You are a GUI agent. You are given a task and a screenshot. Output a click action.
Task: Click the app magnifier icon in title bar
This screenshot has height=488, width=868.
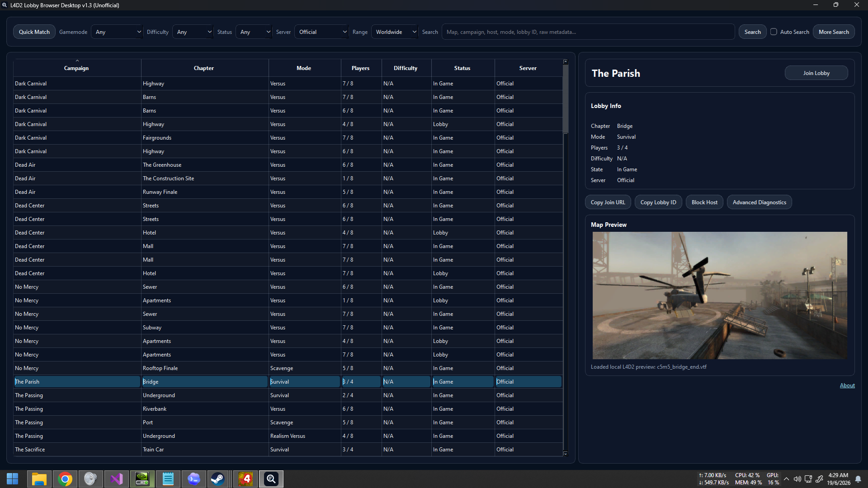tap(5, 5)
